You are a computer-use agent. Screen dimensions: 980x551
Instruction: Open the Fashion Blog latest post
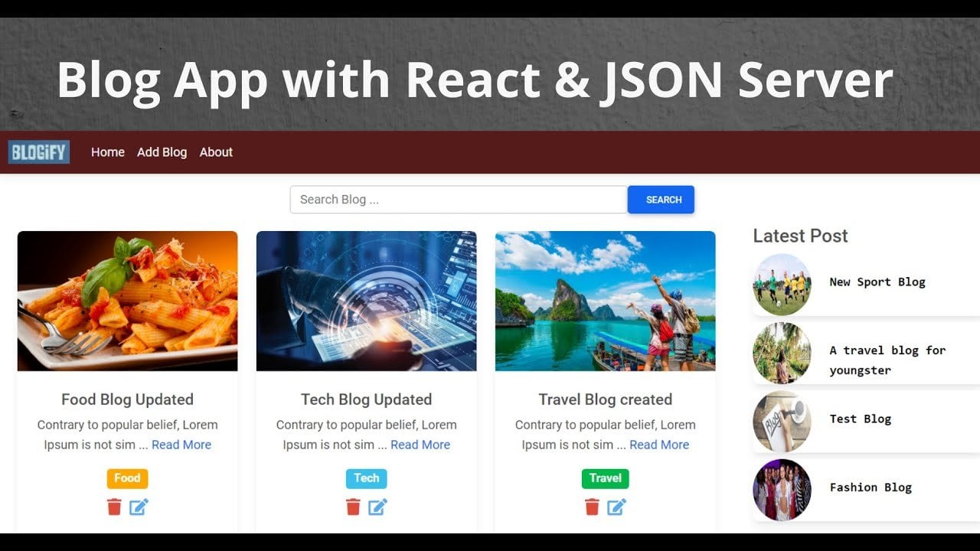pyautogui.click(x=871, y=487)
